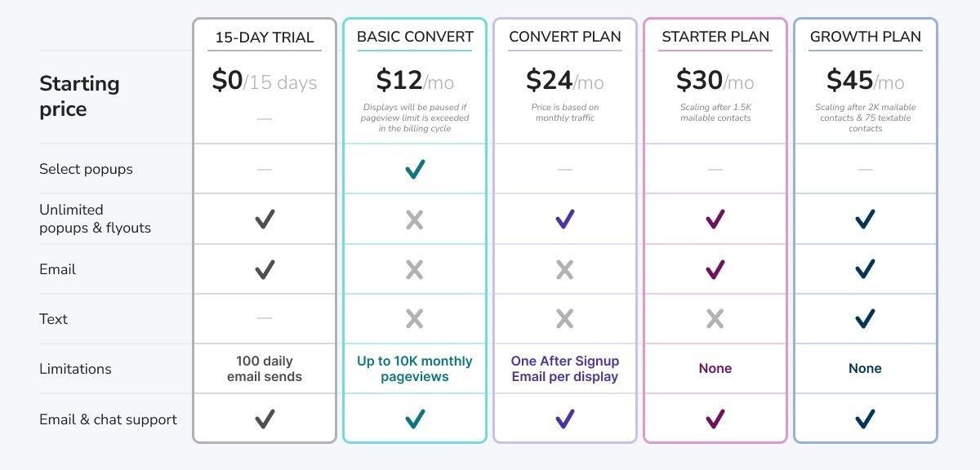This screenshot has width=980, height=470.
Task: Click the gray X for Convert Plan email
Action: [565, 269]
